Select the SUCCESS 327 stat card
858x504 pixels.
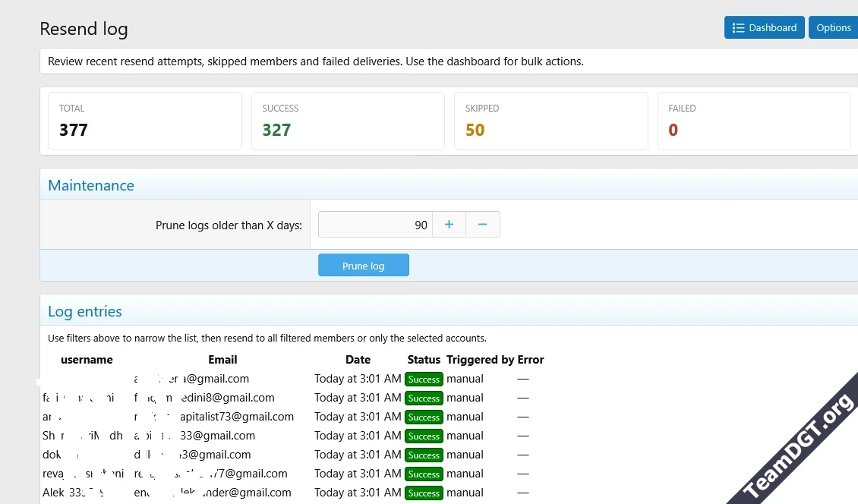(x=348, y=121)
